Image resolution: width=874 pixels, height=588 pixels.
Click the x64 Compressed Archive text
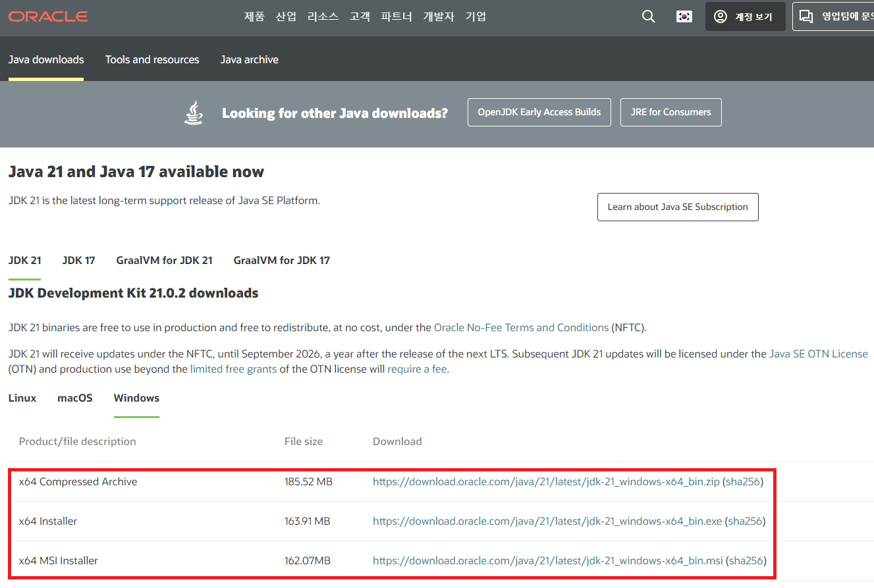pyautogui.click(x=78, y=481)
